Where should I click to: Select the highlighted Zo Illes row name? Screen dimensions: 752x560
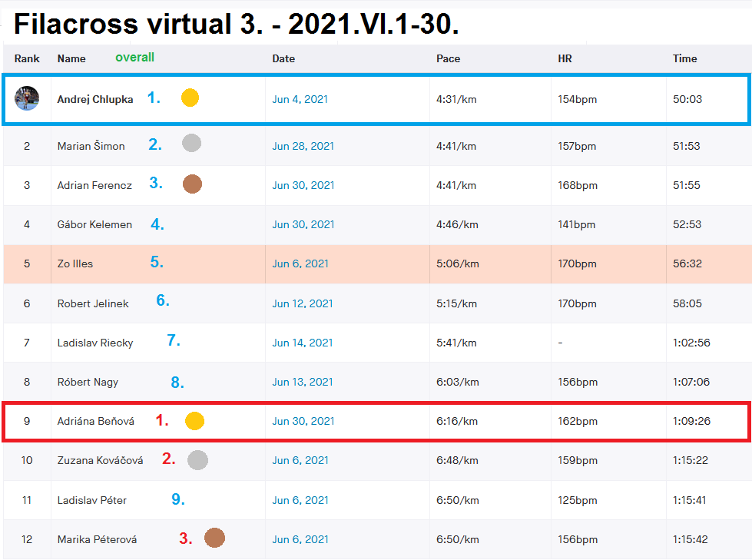pos(75,263)
